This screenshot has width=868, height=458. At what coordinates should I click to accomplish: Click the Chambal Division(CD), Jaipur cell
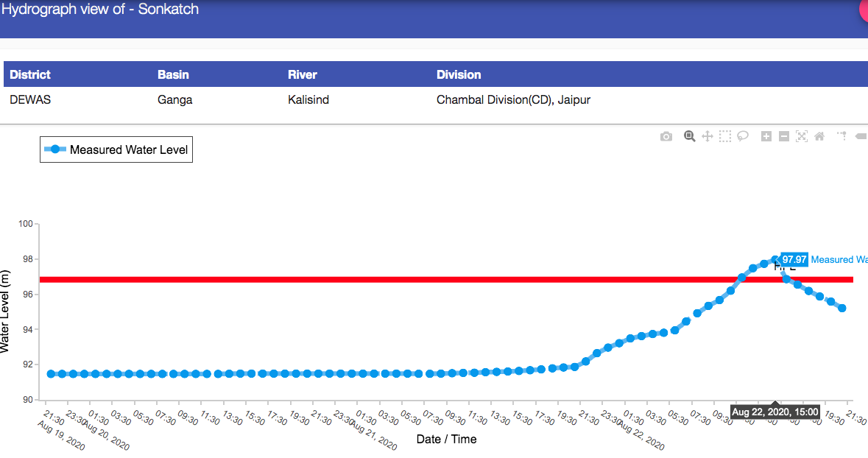pos(513,99)
